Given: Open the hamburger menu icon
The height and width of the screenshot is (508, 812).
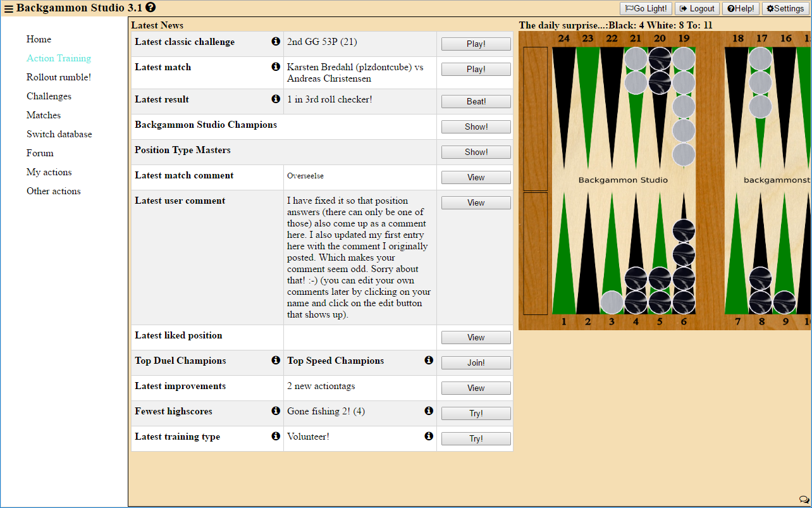Looking at the screenshot, I should (x=8, y=9).
